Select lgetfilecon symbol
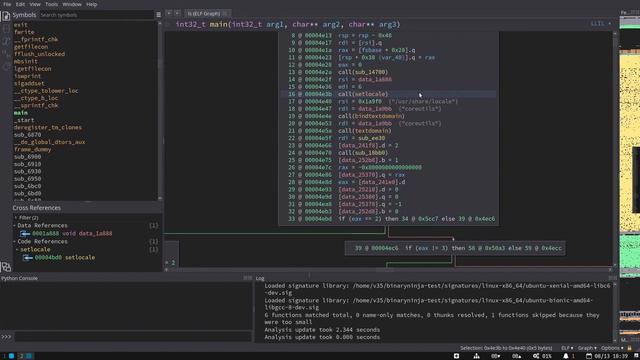 click(x=33, y=69)
